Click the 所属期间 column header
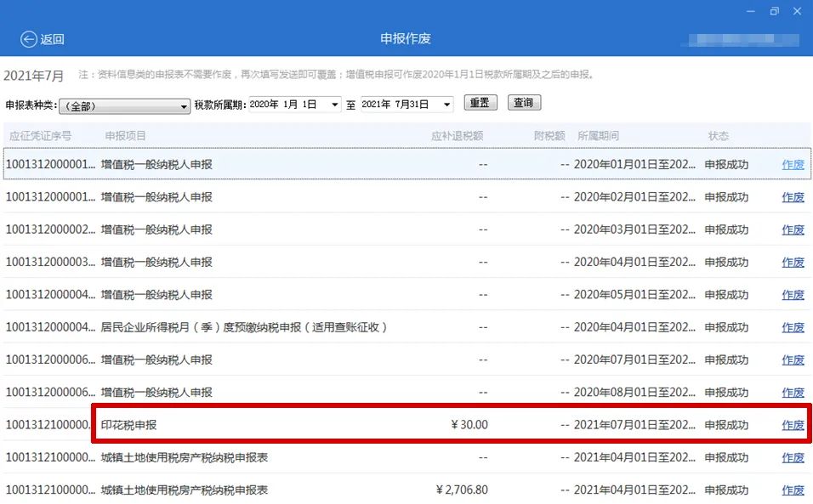This screenshot has height=504, width=813. click(x=599, y=136)
